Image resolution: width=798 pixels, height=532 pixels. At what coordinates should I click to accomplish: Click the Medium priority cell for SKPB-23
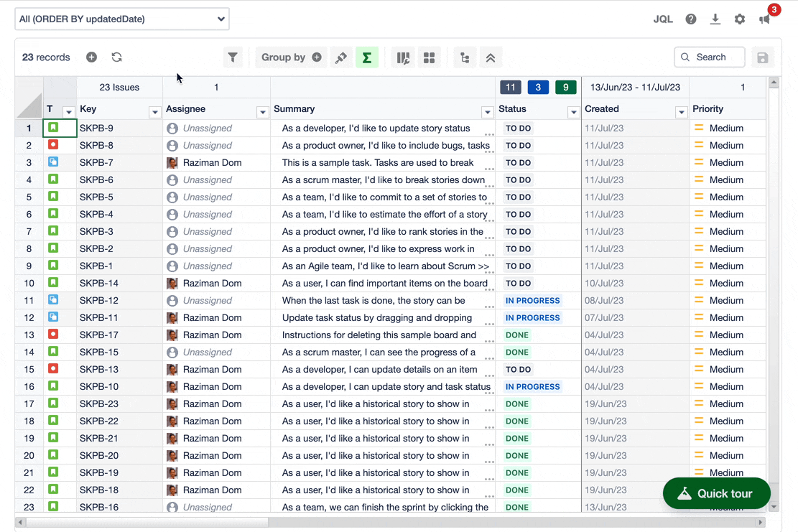point(726,403)
